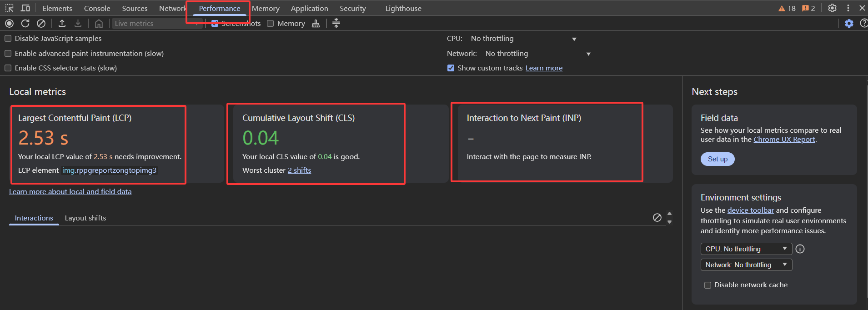Uncheck Show custom tracks checkbox
The width and height of the screenshot is (868, 310).
pos(451,68)
